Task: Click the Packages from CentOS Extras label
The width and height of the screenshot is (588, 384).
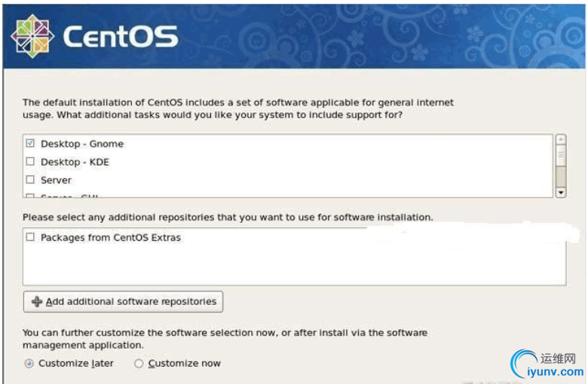Action: [111, 237]
